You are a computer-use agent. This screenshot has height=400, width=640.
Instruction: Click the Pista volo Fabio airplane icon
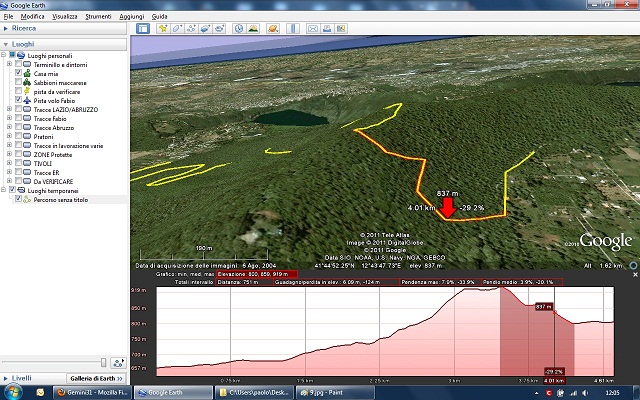point(27,100)
